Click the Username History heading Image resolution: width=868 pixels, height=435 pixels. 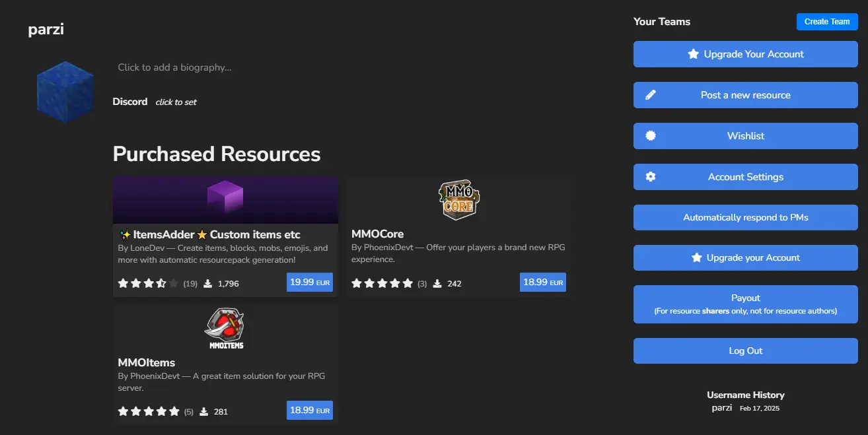click(746, 395)
